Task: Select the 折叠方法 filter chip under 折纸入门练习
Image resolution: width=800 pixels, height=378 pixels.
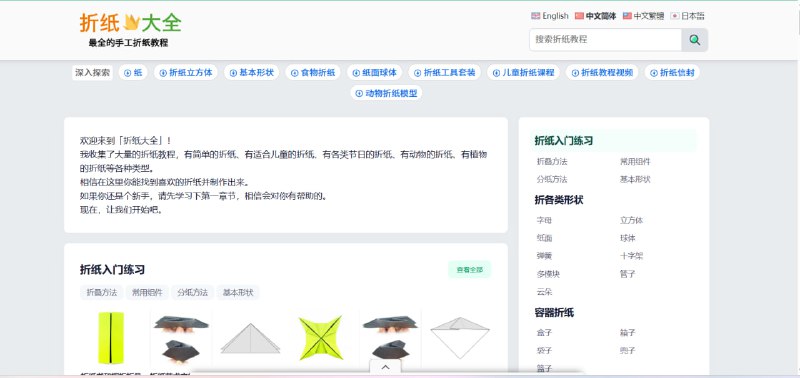Action: [x=102, y=293]
